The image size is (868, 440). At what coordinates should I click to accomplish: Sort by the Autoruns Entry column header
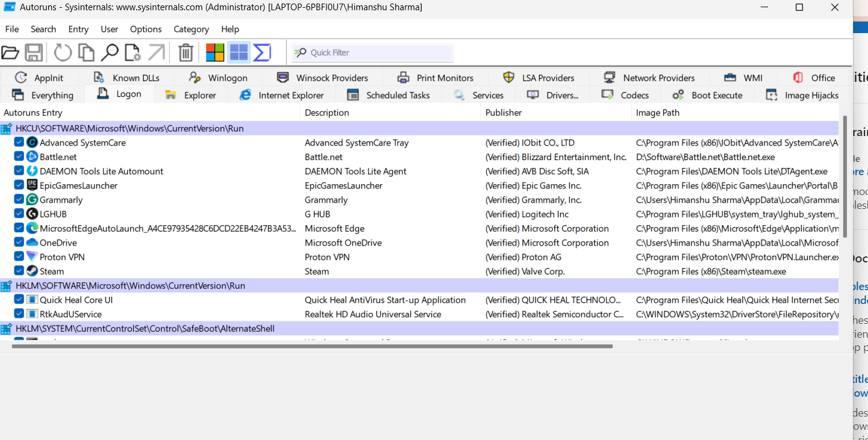[150, 113]
